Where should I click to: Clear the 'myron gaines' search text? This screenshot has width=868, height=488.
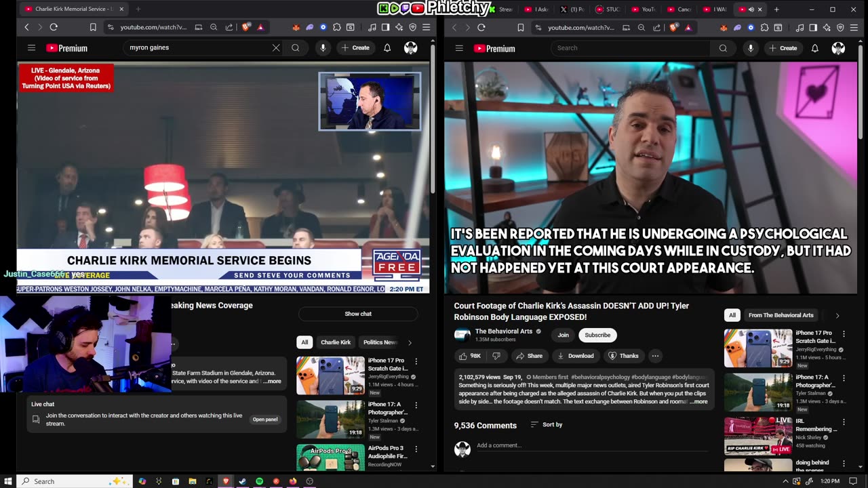click(x=276, y=47)
